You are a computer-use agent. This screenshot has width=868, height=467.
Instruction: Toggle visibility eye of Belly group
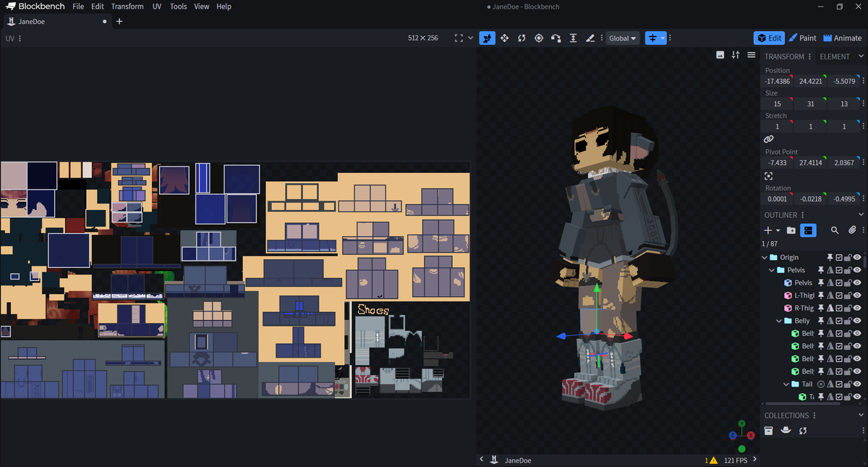(x=857, y=321)
